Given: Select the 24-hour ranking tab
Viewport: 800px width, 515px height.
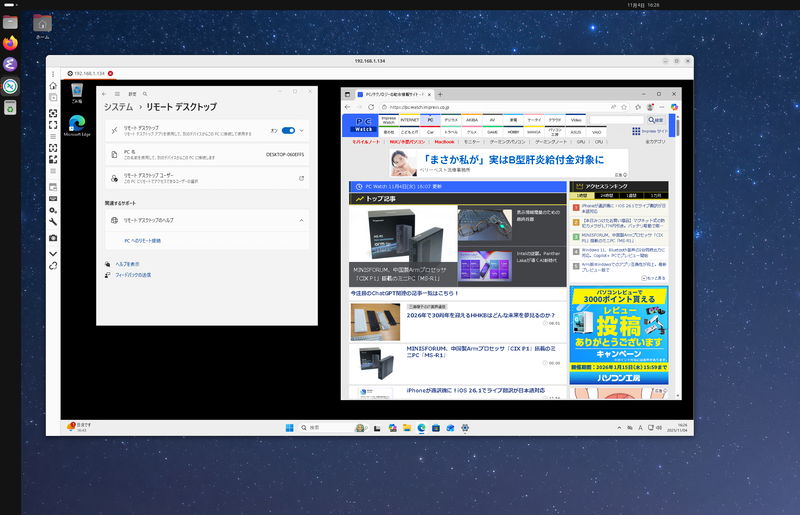Looking at the screenshot, I should pos(607,195).
